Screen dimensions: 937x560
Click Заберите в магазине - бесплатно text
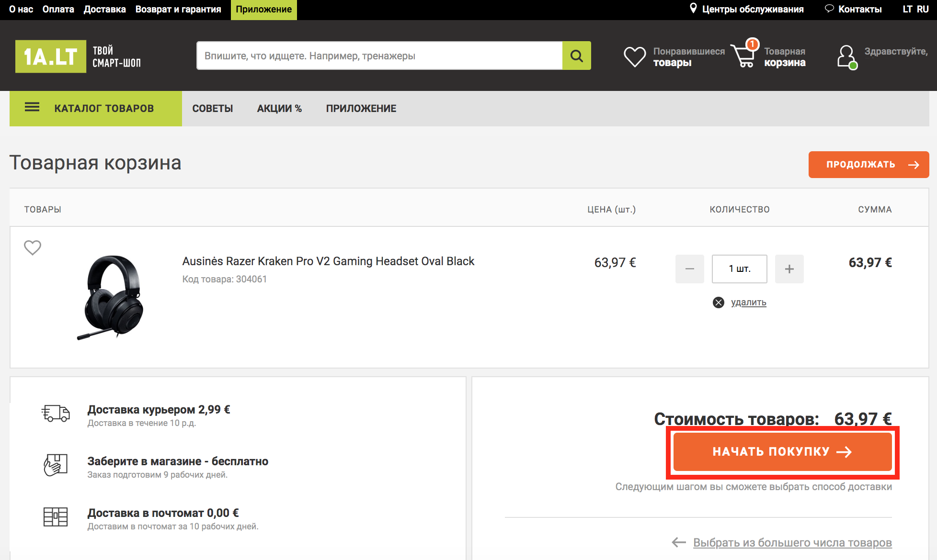point(178,461)
